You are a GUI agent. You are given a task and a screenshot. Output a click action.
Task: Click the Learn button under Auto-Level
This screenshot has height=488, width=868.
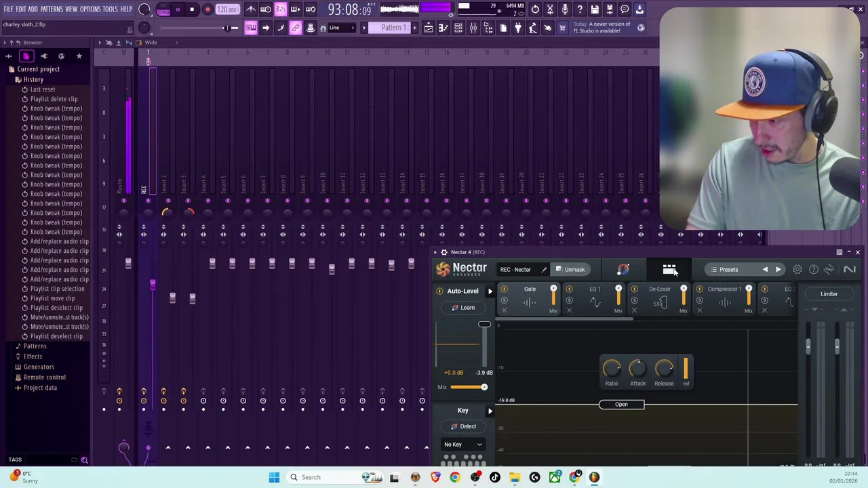(463, 308)
